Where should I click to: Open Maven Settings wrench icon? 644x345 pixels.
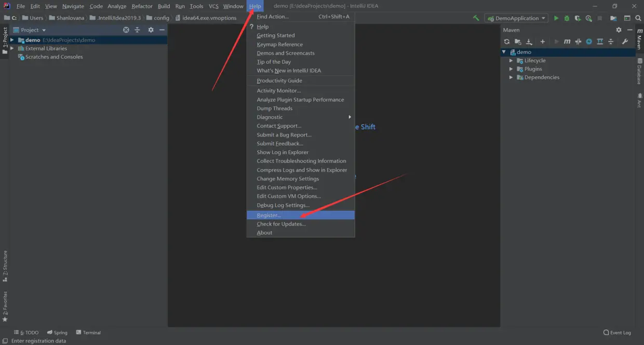[625, 42]
